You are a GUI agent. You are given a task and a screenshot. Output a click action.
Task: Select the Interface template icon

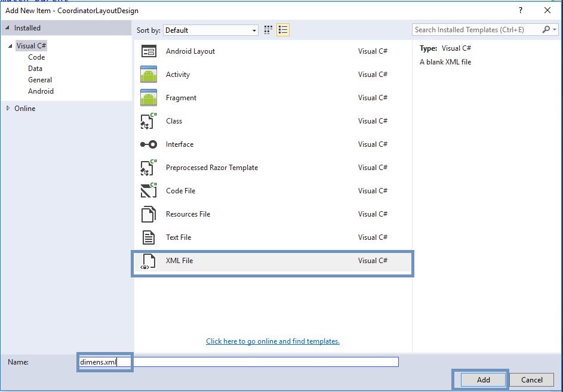coord(149,144)
